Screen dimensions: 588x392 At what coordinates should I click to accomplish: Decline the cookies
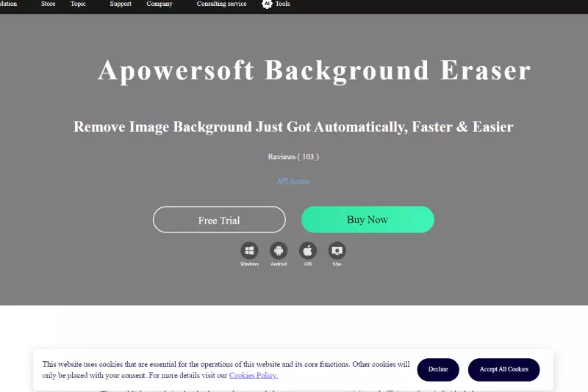(438, 369)
